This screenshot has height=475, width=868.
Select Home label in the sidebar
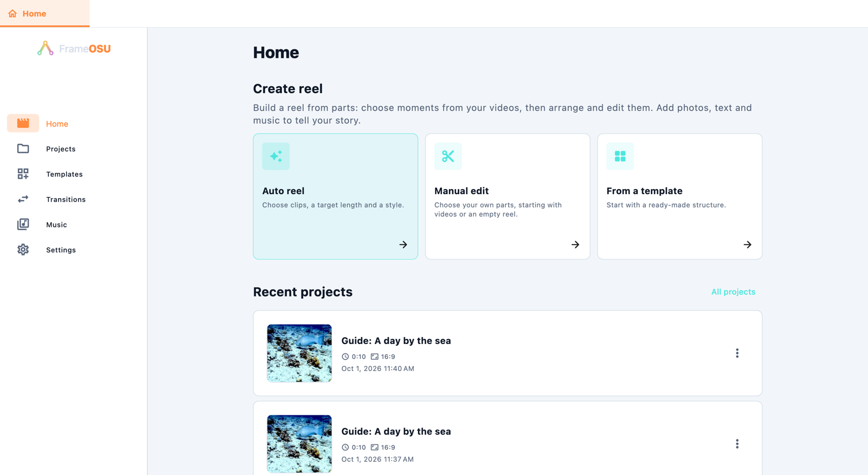click(57, 123)
